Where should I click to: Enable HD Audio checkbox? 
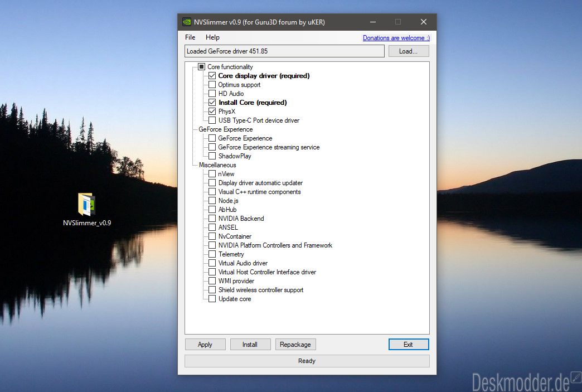[212, 94]
